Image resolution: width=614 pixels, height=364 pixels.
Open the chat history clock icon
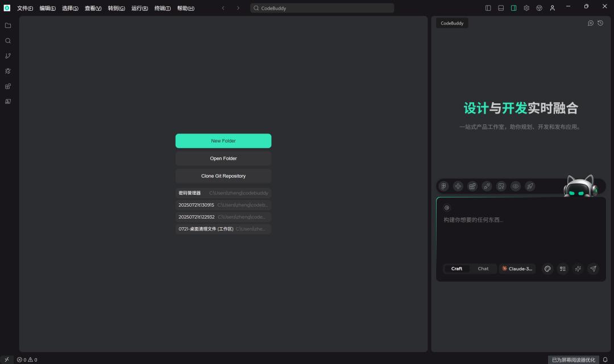click(600, 23)
